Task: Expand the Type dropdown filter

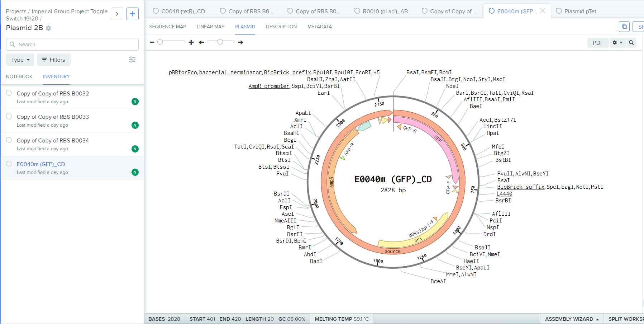Action: click(x=20, y=60)
